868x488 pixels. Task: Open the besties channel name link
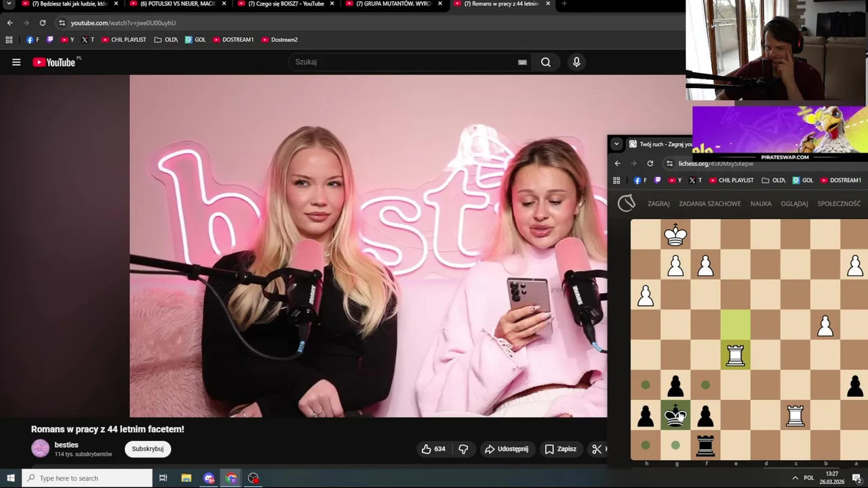click(66, 445)
